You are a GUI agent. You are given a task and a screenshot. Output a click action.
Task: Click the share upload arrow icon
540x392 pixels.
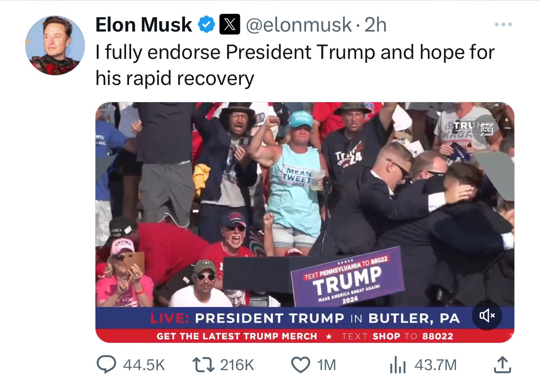[503, 364]
